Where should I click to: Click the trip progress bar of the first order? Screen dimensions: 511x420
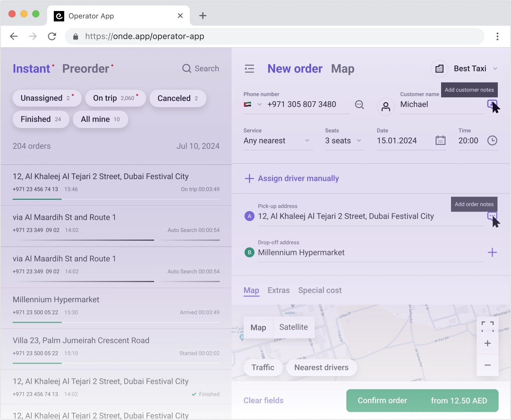(x=116, y=199)
